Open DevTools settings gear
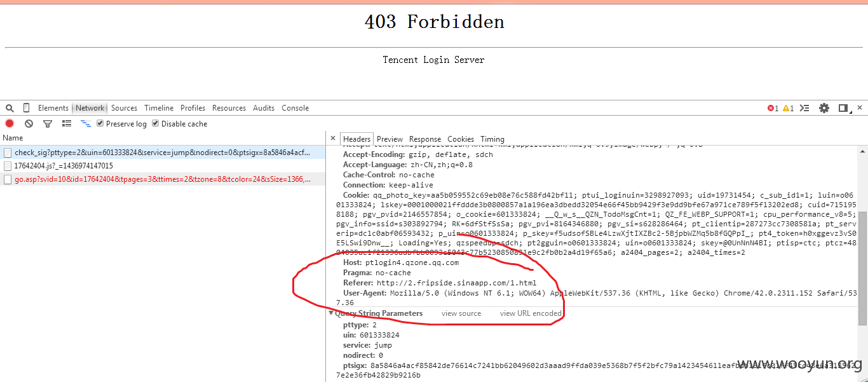This screenshot has height=382, width=868. click(824, 108)
